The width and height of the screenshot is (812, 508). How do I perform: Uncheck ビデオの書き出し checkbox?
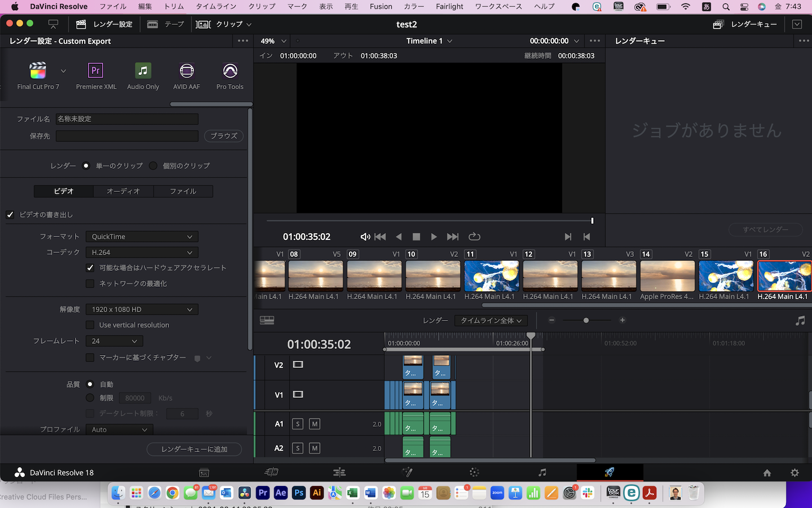click(x=10, y=214)
